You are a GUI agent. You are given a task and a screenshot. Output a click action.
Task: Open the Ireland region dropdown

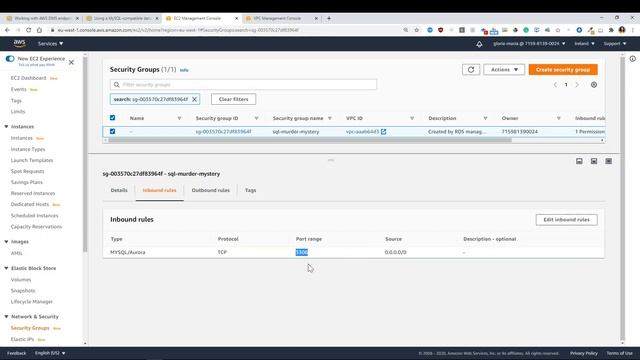click(584, 44)
